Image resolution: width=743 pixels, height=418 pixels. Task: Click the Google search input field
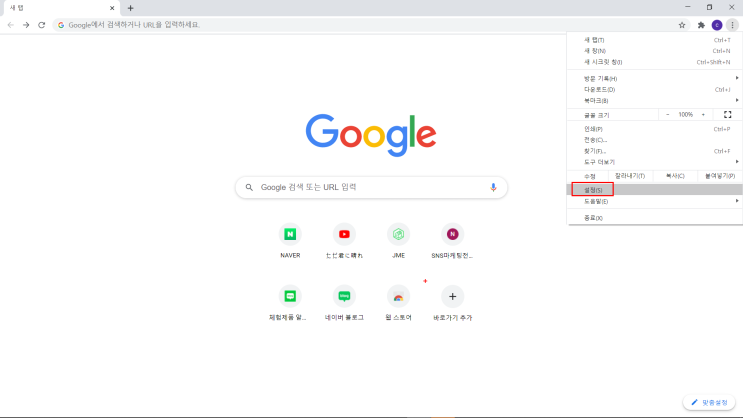pos(371,187)
